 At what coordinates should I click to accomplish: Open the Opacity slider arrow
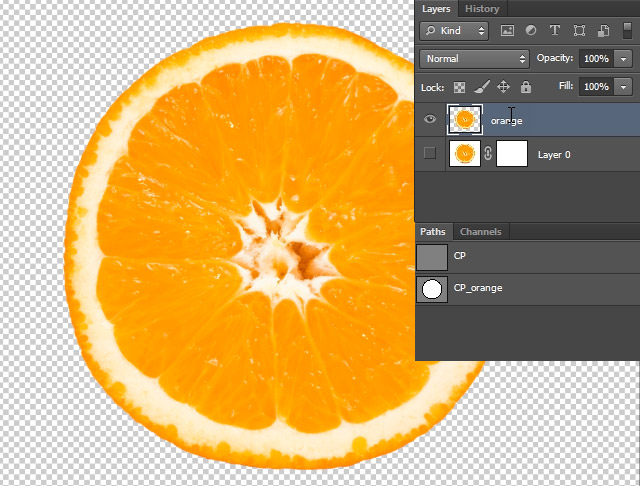pyautogui.click(x=623, y=59)
